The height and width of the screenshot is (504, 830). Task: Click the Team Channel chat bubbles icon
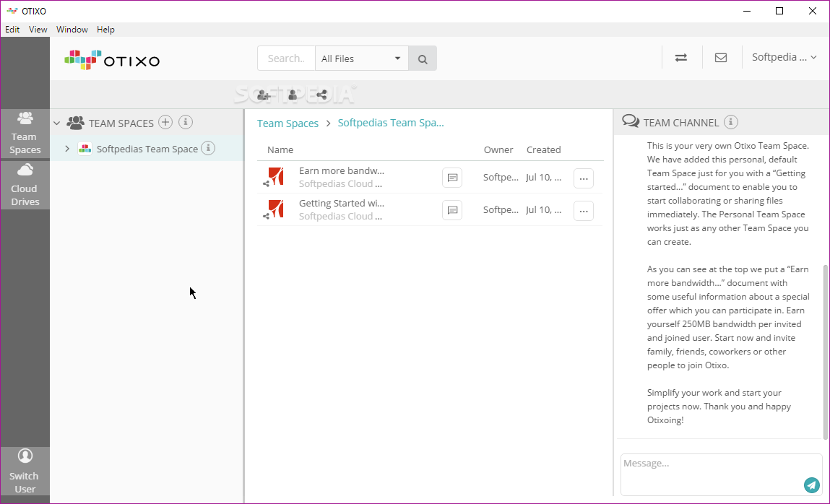631,121
